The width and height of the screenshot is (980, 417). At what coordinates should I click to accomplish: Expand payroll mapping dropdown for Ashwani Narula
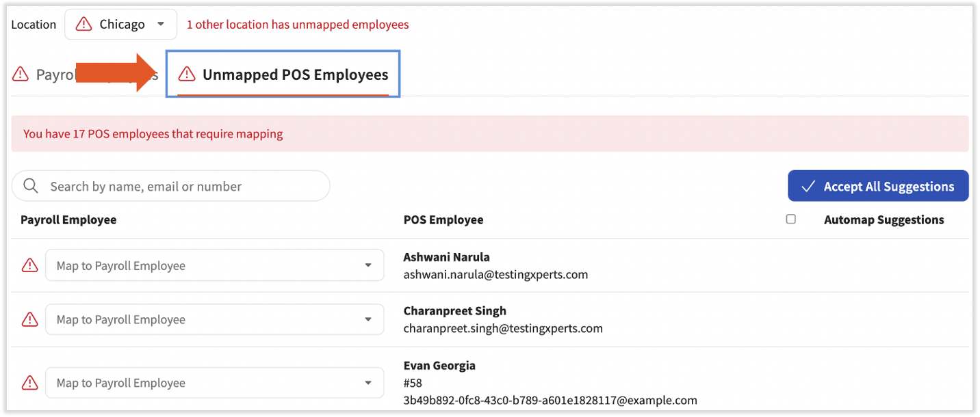click(214, 265)
